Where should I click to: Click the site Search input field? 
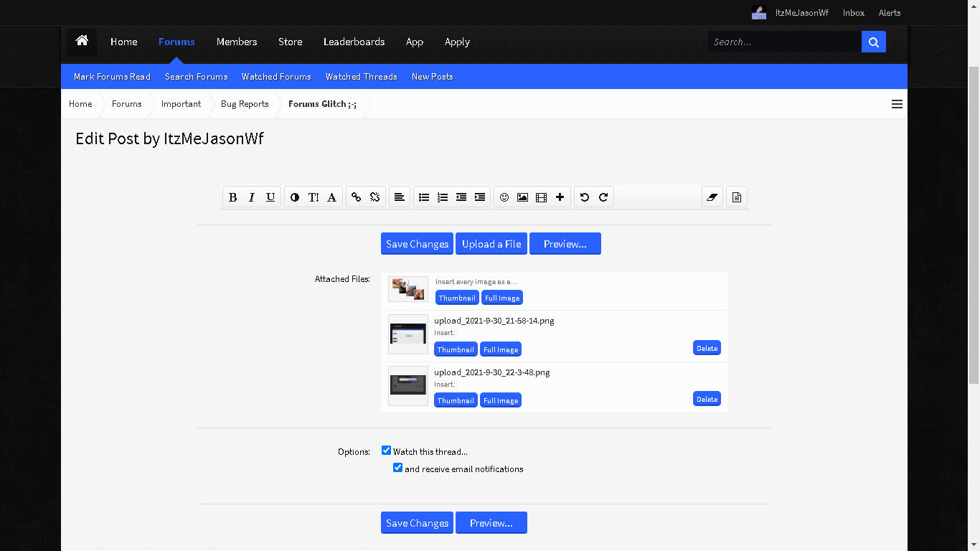tap(785, 42)
